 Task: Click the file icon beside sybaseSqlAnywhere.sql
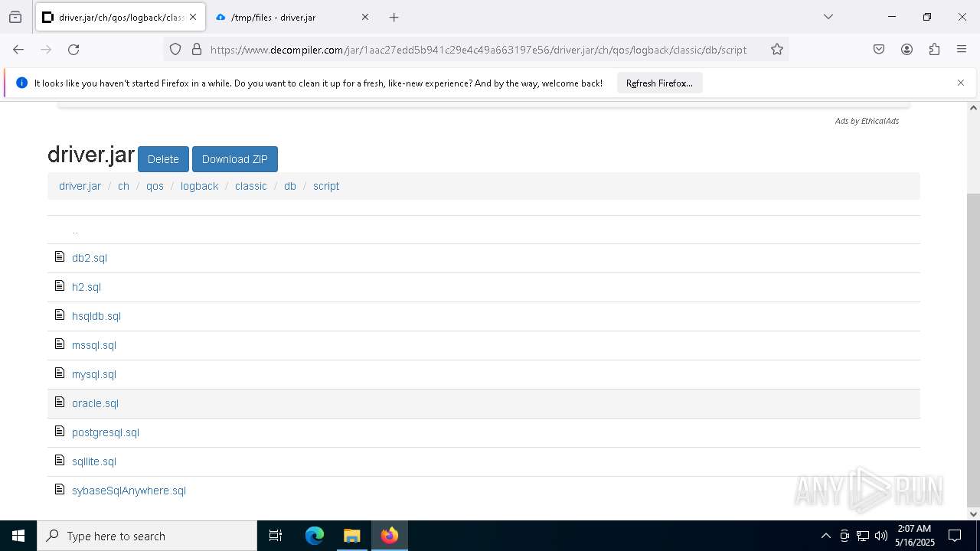click(60, 489)
